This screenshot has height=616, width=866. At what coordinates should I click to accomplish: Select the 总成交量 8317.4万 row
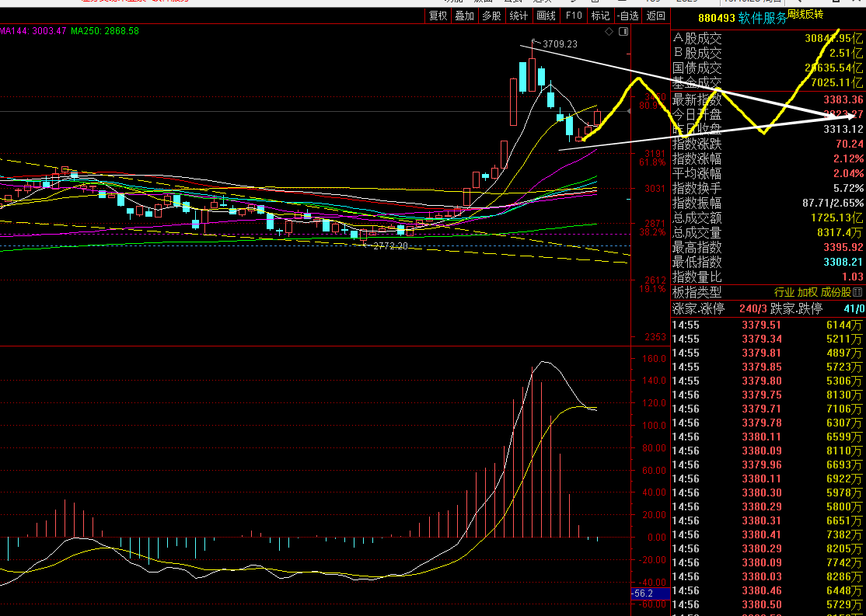pyautogui.click(x=768, y=233)
